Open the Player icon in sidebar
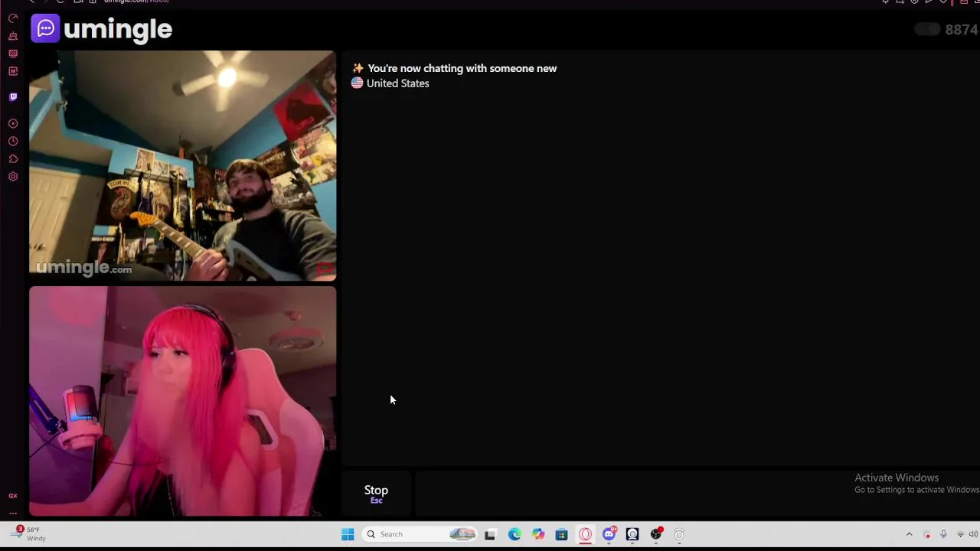Image resolution: width=980 pixels, height=551 pixels. coord(13,123)
